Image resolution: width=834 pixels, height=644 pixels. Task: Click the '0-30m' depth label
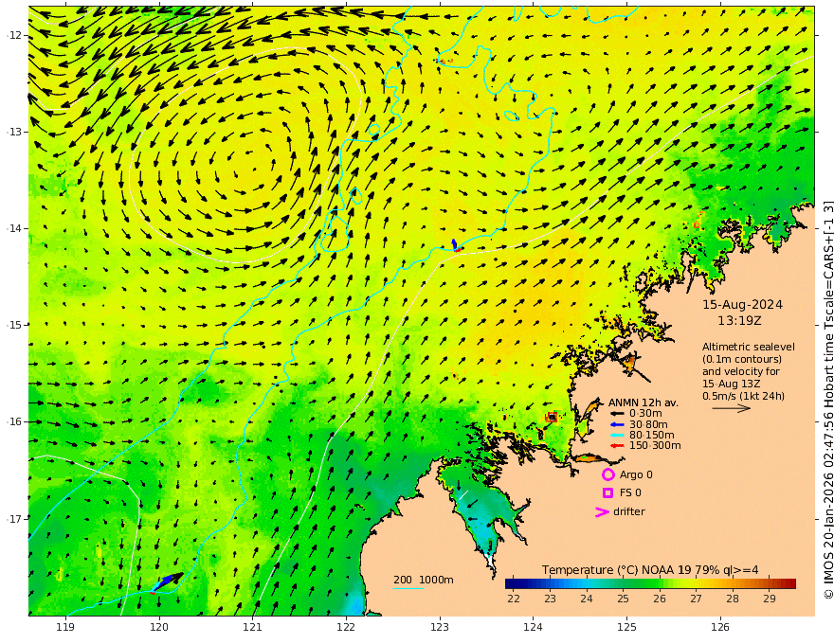645,414
